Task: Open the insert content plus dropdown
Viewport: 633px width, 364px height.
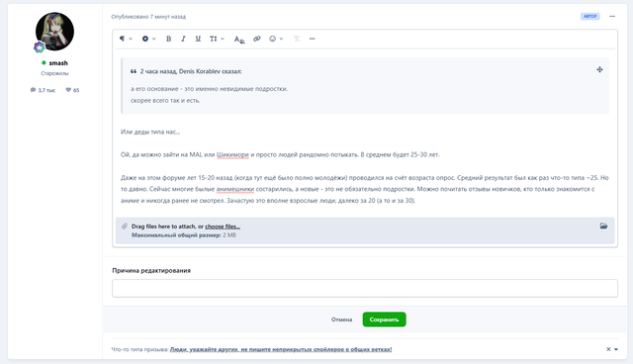Action: click(x=148, y=39)
